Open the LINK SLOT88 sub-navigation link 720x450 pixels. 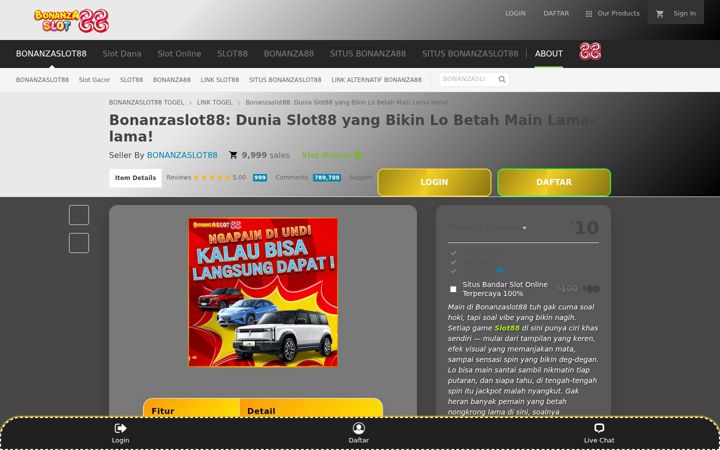pos(220,79)
